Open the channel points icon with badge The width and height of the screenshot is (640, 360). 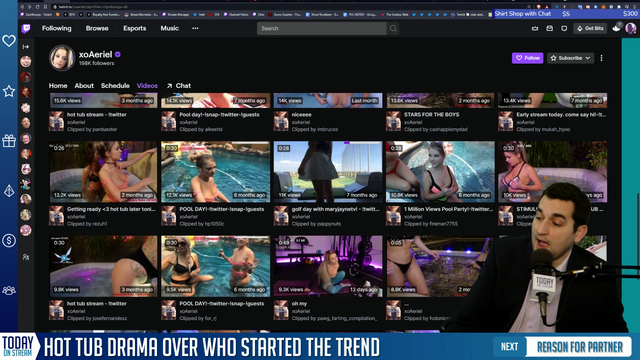(x=617, y=27)
